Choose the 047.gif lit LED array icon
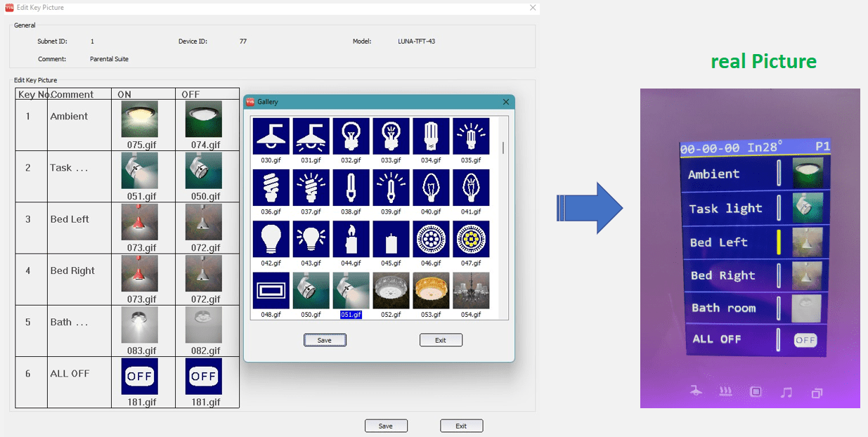 471,239
